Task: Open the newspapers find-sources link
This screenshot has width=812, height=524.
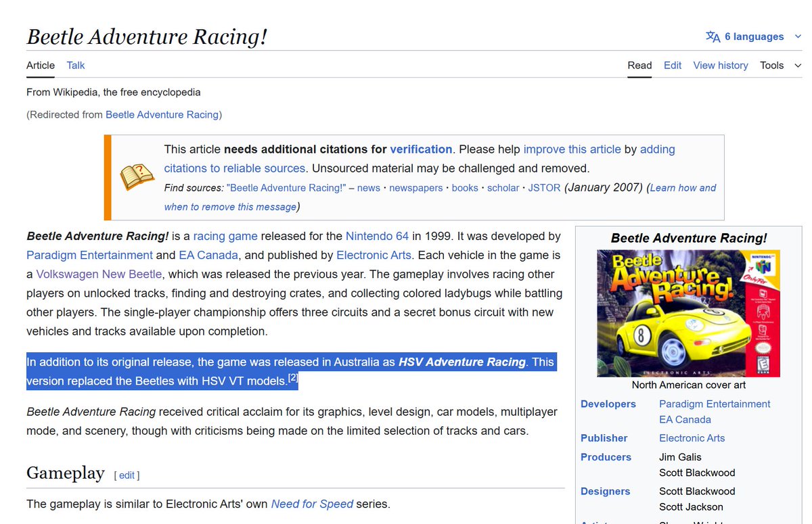Action: pos(416,188)
